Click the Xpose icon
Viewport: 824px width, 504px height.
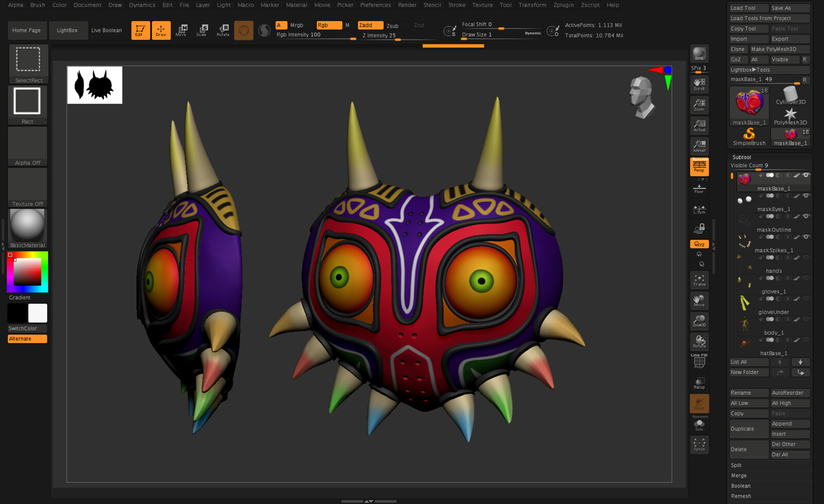[699, 445]
